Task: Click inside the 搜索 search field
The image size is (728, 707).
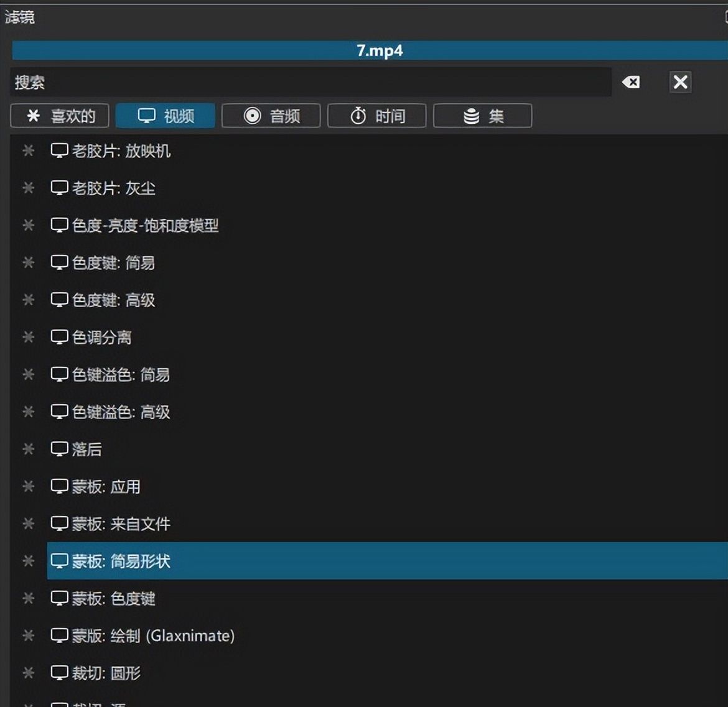Action: (249, 81)
